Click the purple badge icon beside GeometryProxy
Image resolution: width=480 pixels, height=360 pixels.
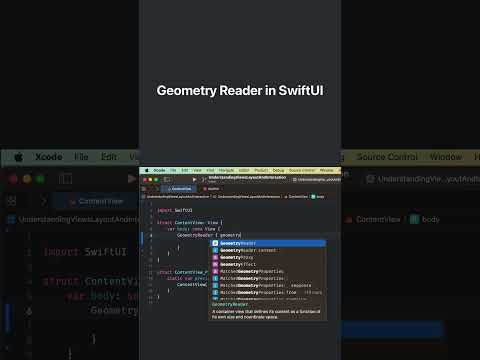pyautogui.click(x=215, y=257)
